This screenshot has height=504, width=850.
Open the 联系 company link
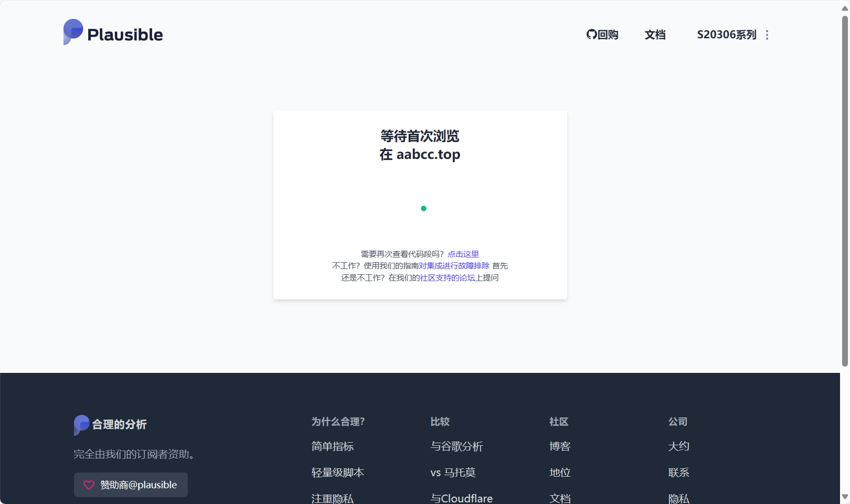coord(678,473)
